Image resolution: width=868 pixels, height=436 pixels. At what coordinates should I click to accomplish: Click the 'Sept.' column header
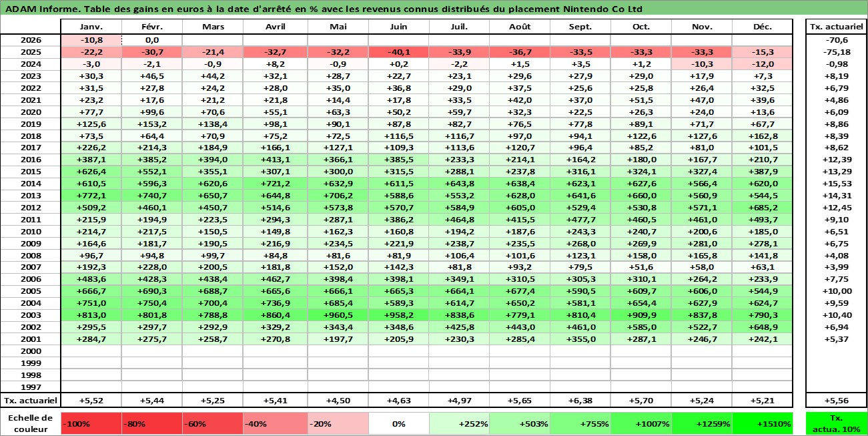tap(580, 27)
